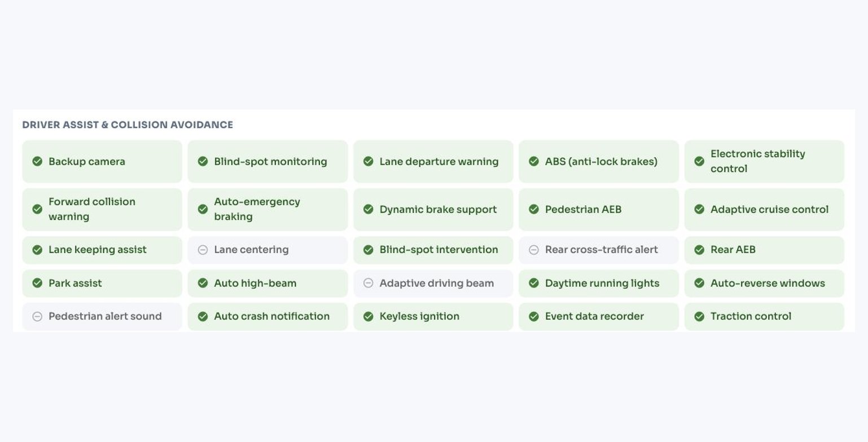Select Dynamic brake support
Screen dimensions: 868x442
433,209
